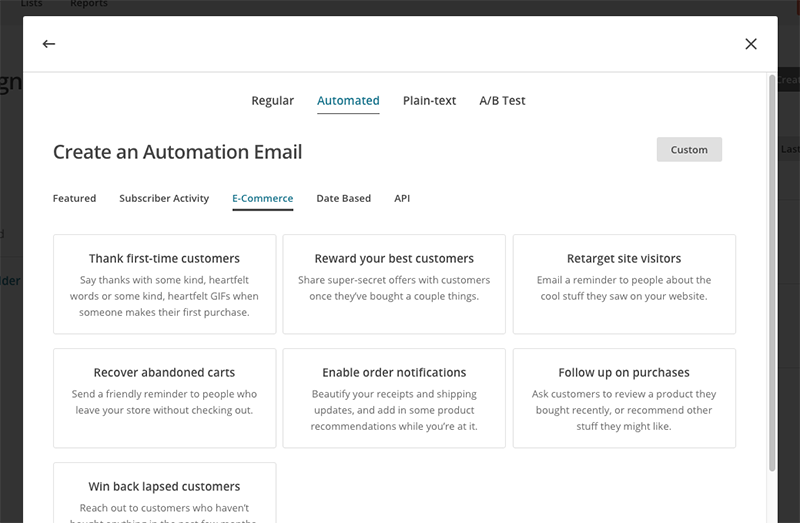Click the Custom button
800x523 pixels.
pyautogui.click(x=689, y=150)
